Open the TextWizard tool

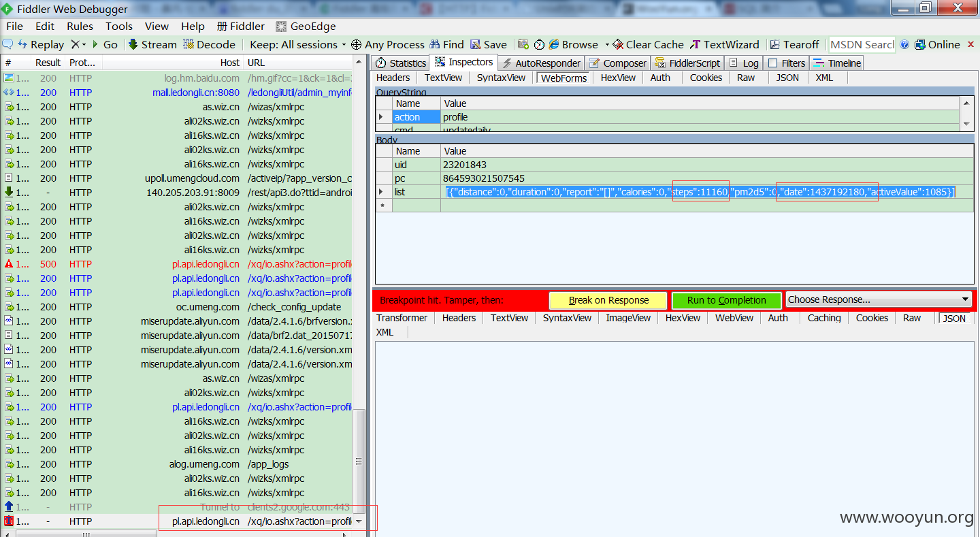click(x=725, y=44)
